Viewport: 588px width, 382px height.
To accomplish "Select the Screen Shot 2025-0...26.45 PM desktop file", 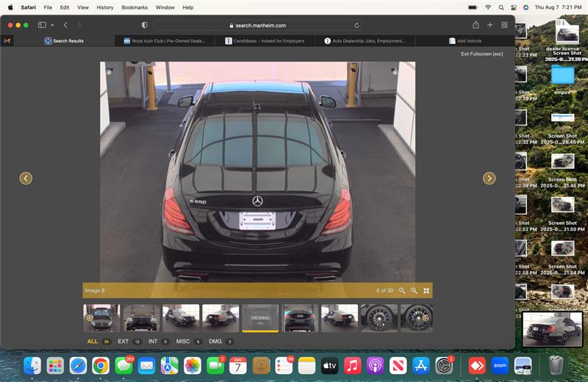I will click(x=562, y=118).
